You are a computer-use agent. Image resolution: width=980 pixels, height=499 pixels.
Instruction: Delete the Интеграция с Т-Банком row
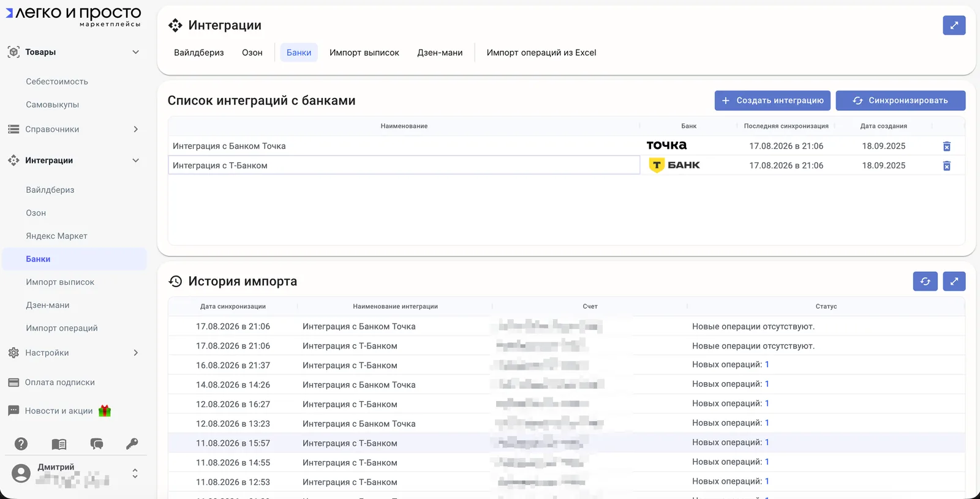[946, 166]
